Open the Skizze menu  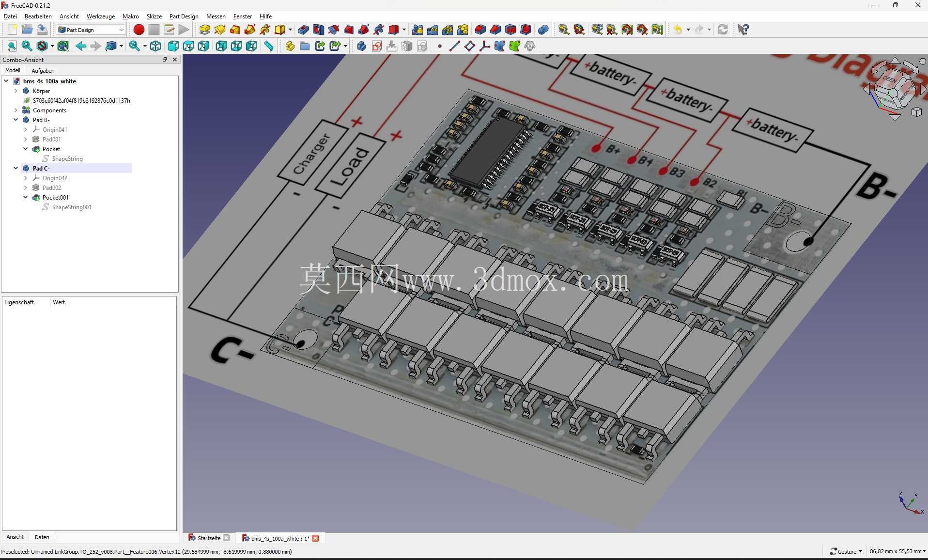pos(154,16)
